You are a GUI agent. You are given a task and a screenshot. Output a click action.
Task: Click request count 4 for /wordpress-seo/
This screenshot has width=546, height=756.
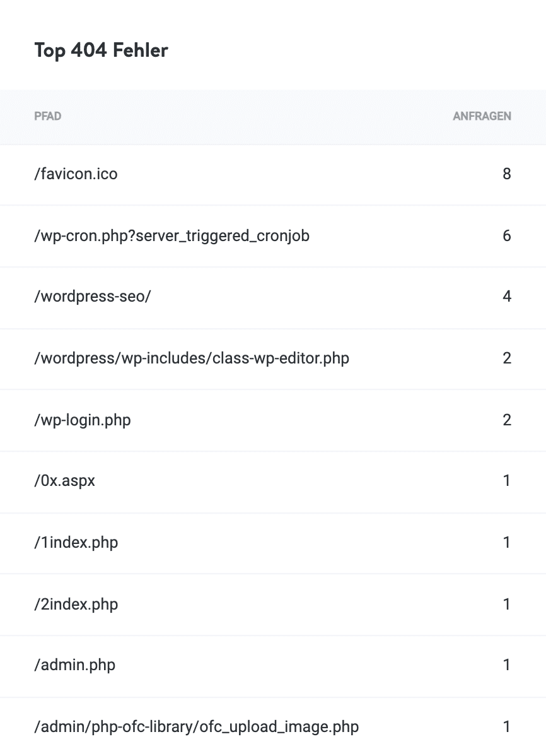(506, 297)
